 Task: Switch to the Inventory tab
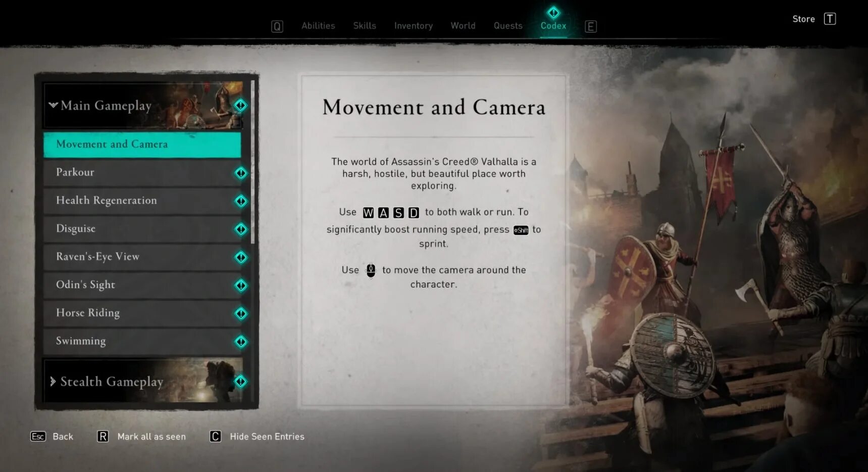coord(413,26)
